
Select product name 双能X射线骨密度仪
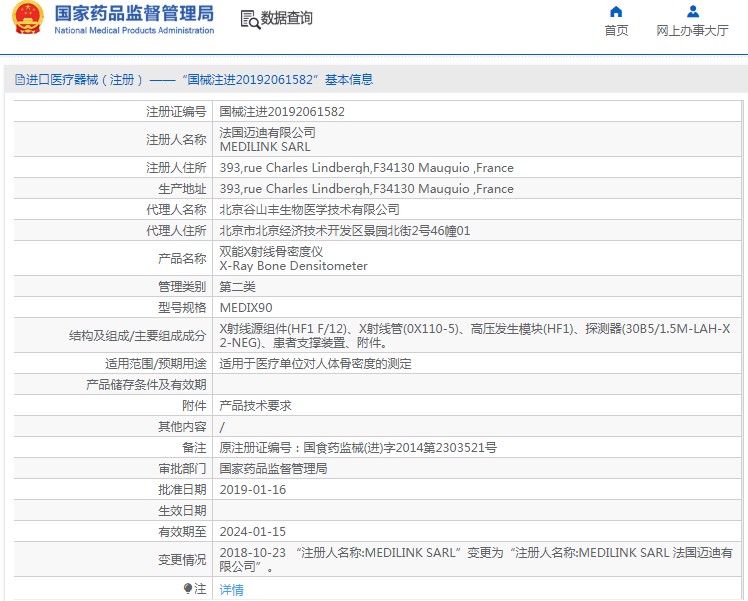pyautogui.click(x=271, y=251)
